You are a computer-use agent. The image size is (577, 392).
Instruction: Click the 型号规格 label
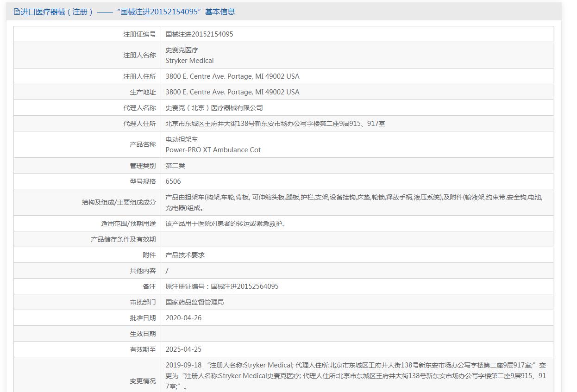[x=143, y=181]
